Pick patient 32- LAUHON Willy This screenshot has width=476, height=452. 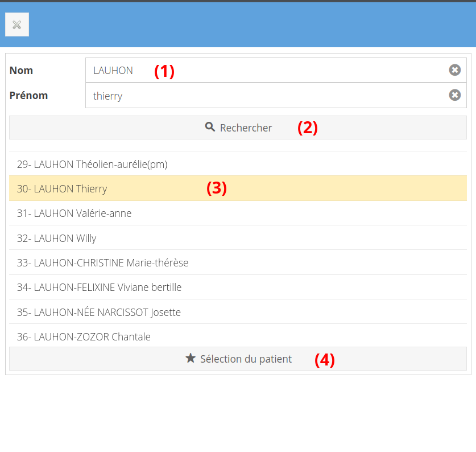(57, 238)
